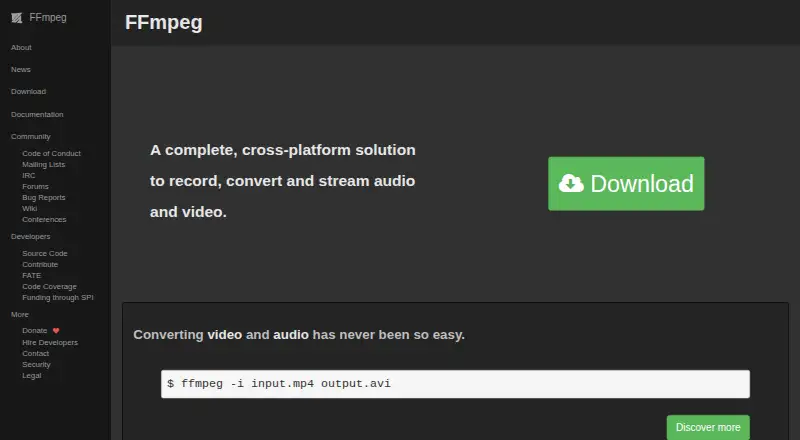The height and width of the screenshot is (440, 800).
Task: Click the FFmpeg logo icon in sidebar
Action: coord(17,18)
